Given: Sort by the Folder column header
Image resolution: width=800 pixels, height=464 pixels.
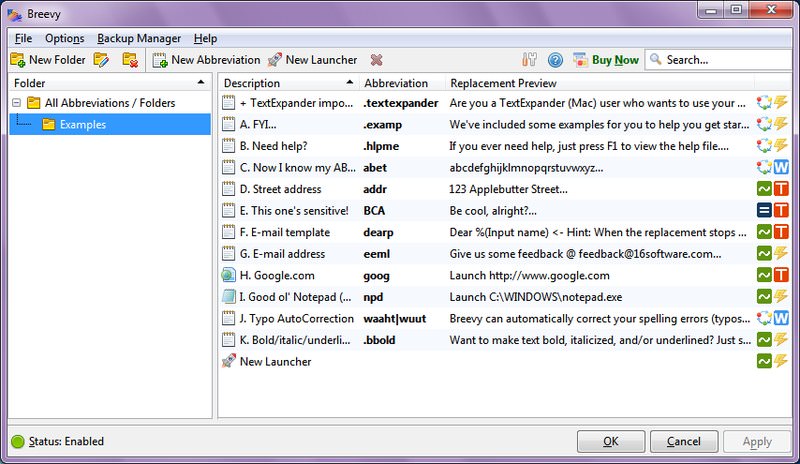Looking at the screenshot, I should tap(110, 83).
